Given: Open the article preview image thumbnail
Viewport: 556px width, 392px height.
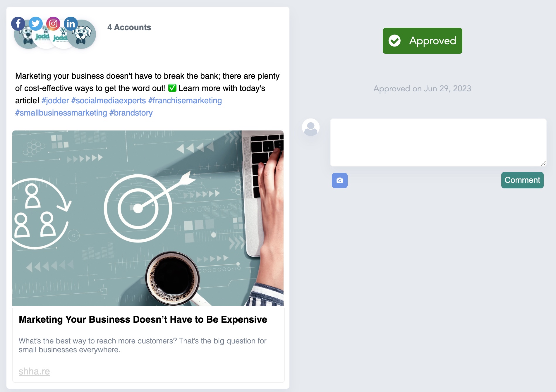Looking at the screenshot, I should 148,218.
